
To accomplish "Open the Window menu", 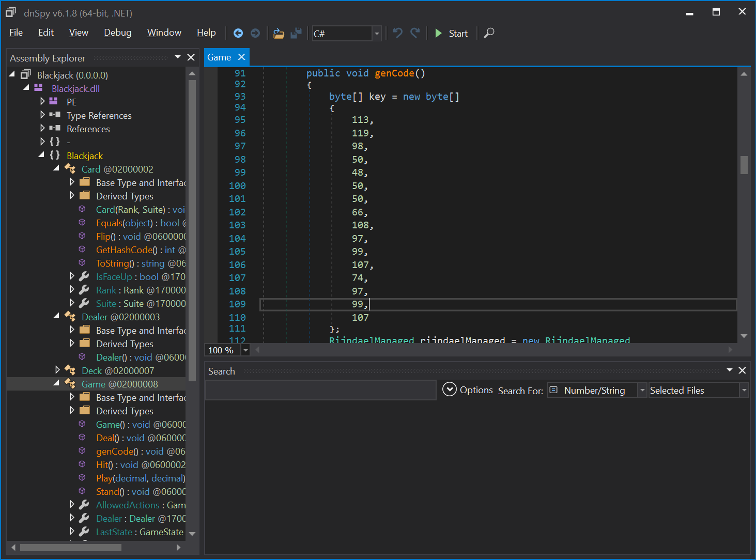I will 164,33.
